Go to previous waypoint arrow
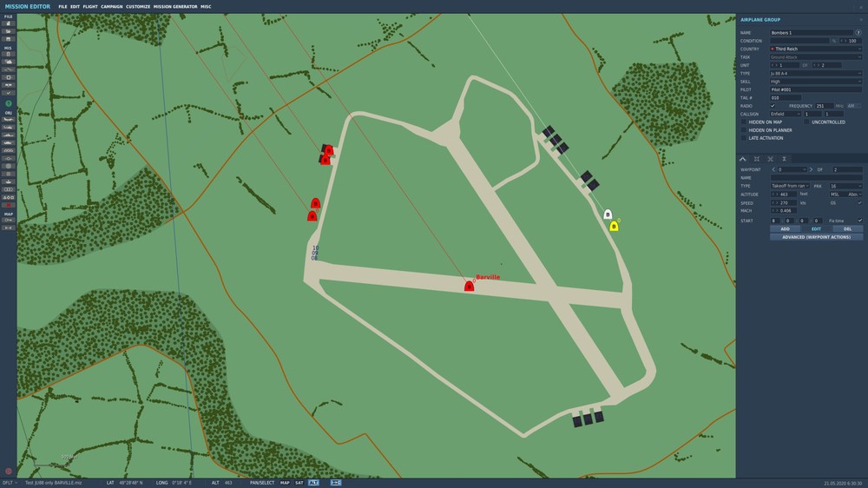The height and width of the screenshot is (488, 868). coord(773,169)
